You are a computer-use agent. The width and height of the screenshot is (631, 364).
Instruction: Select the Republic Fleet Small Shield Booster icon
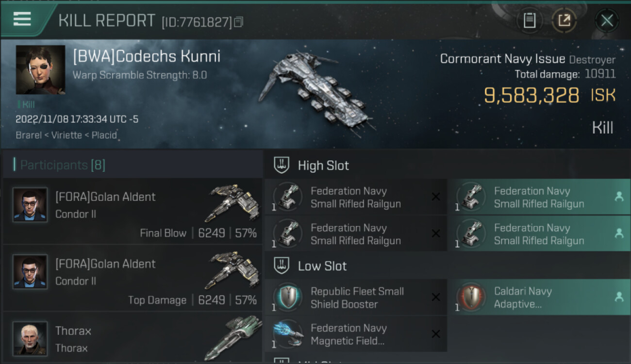[x=287, y=297]
